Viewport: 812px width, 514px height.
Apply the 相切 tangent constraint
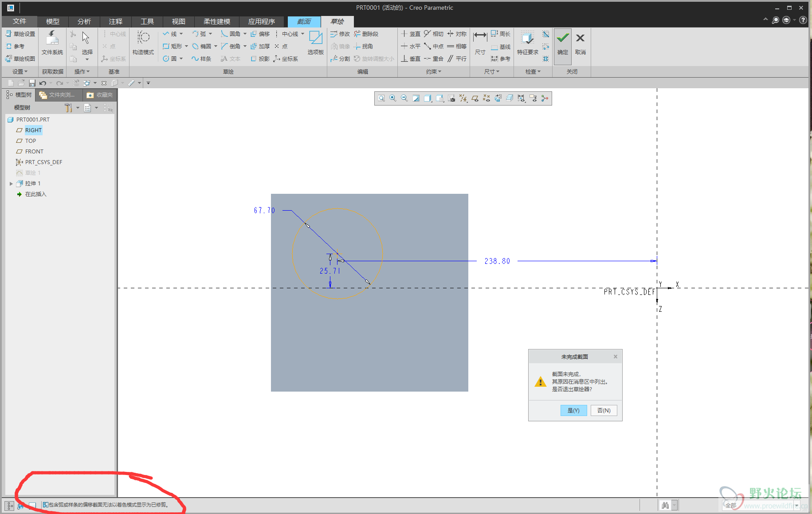pyautogui.click(x=434, y=34)
